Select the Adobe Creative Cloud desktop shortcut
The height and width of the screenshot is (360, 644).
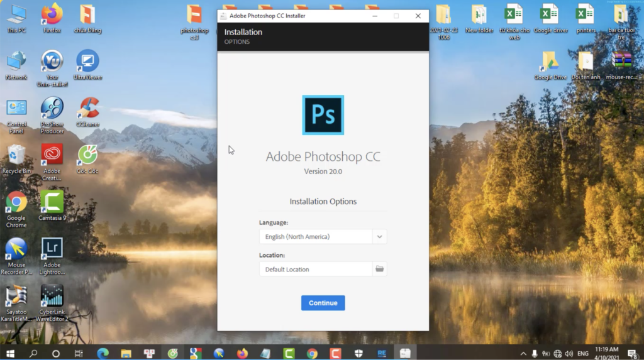pyautogui.click(x=52, y=163)
